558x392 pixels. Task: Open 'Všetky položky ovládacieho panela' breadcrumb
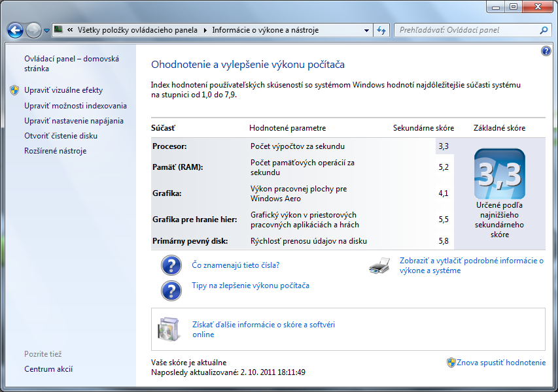[137, 30]
